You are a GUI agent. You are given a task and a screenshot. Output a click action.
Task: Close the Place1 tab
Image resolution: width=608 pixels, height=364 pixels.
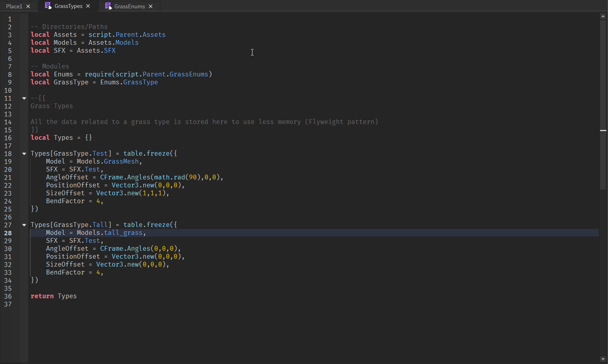[28, 6]
